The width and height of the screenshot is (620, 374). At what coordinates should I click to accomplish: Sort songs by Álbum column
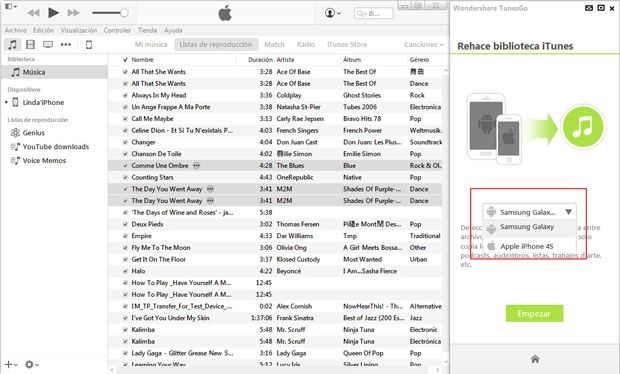(352, 60)
